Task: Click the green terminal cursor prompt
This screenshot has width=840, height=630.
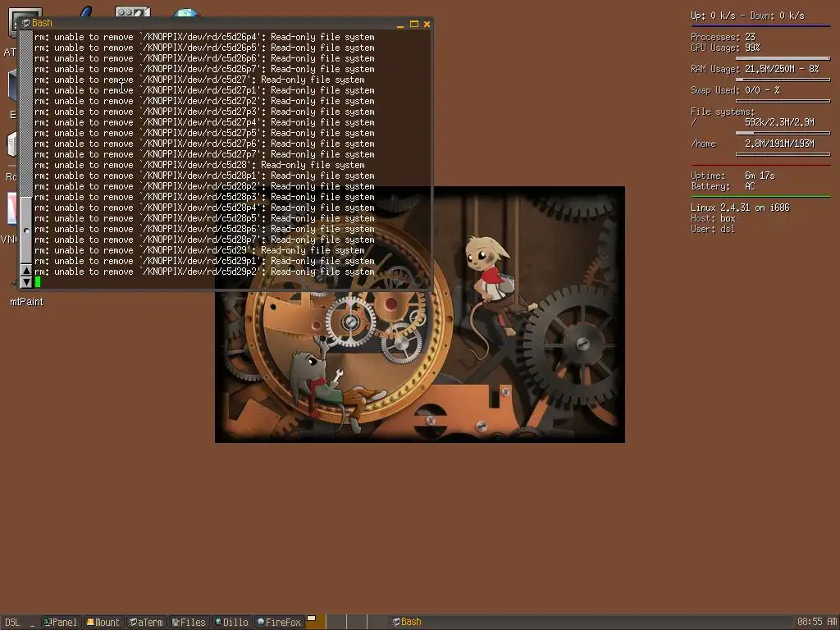Action: coord(38,282)
